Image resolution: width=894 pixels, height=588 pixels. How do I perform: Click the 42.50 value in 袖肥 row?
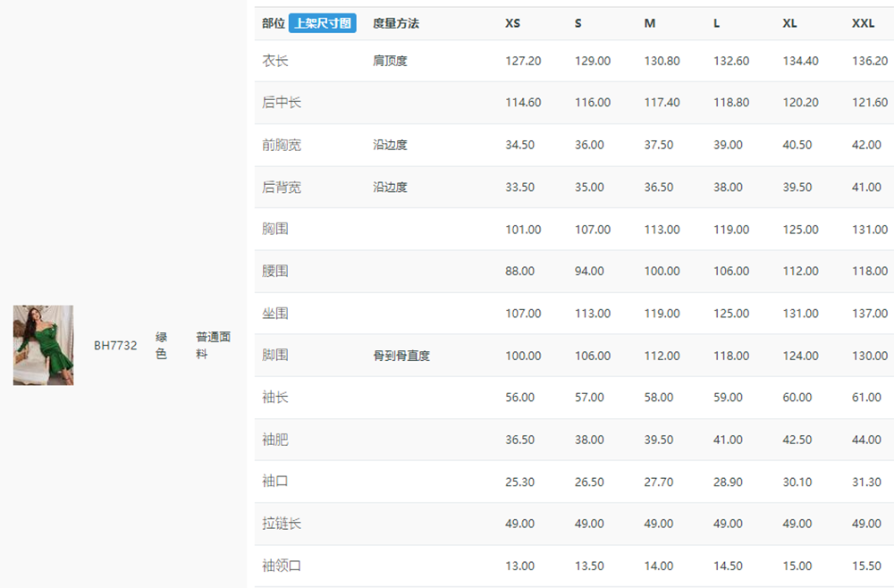pos(797,440)
